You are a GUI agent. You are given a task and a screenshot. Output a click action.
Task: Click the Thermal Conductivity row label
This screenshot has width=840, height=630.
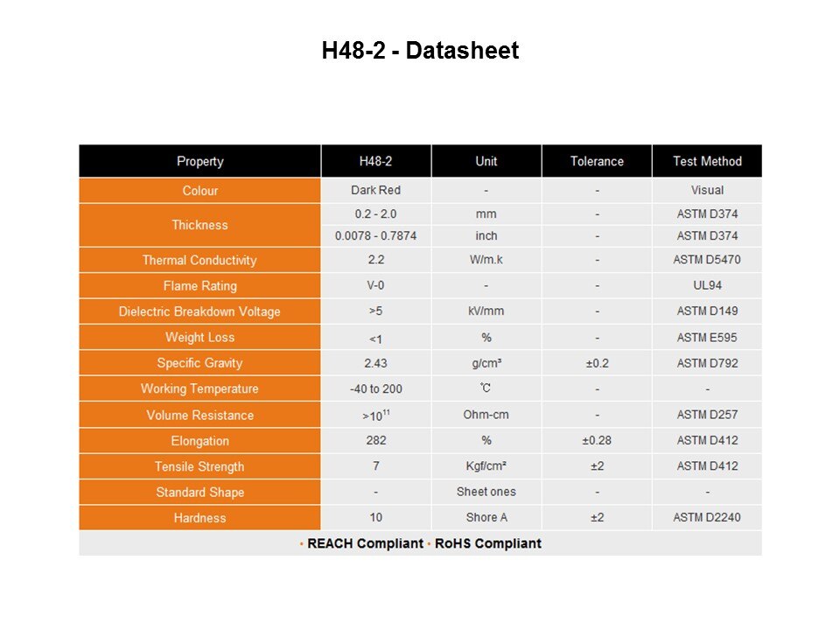tap(199, 260)
